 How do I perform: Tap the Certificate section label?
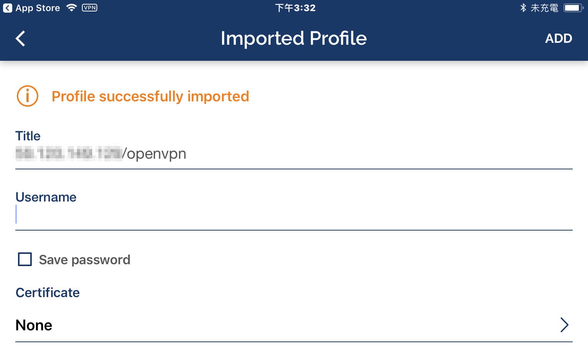[x=47, y=292]
